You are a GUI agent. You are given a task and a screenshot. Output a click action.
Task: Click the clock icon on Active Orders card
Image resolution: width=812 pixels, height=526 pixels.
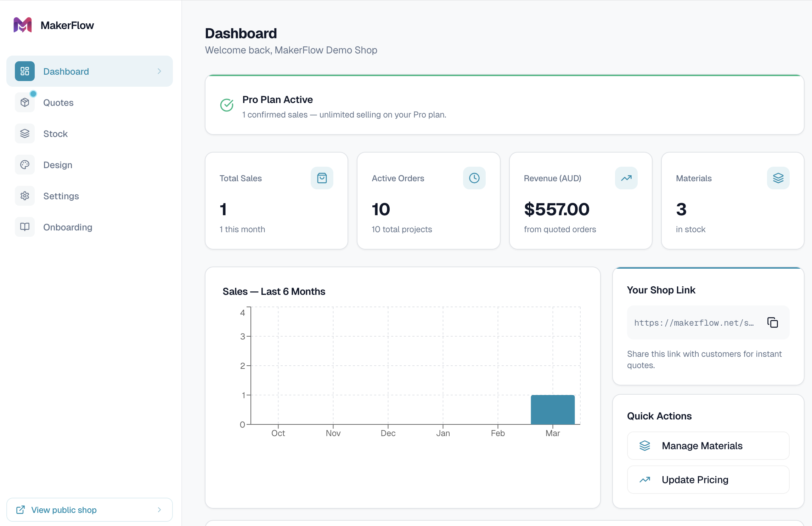tap(474, 178)
